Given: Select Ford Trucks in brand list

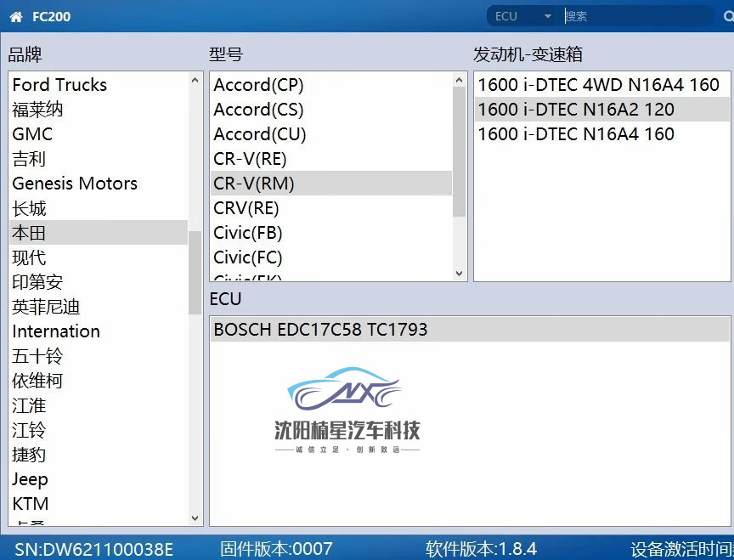Looking at the screenshot, I should coord(59,85).
